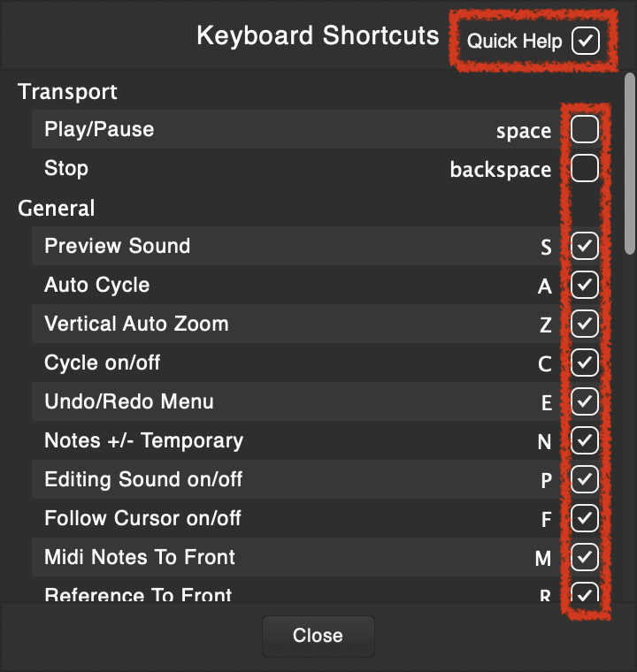637x672 pixels.
Task: Click the vertical scrollbar thumb
Action: point(629,159)
